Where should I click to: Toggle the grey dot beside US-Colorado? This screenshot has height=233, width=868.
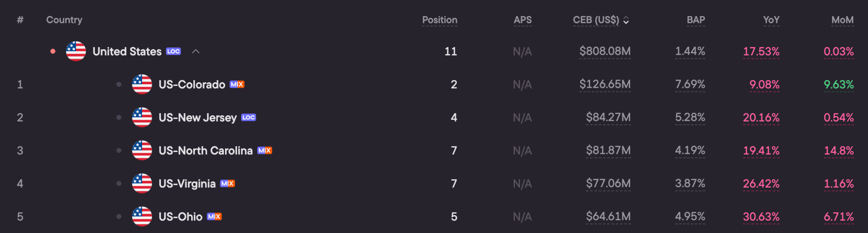(x=119, y=84)
